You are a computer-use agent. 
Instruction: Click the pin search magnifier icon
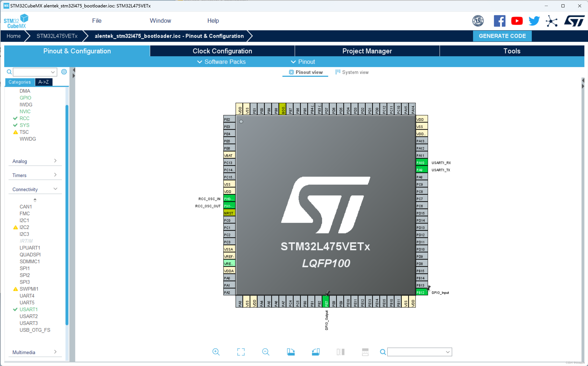pyautogui.click(x=383, y=352)
